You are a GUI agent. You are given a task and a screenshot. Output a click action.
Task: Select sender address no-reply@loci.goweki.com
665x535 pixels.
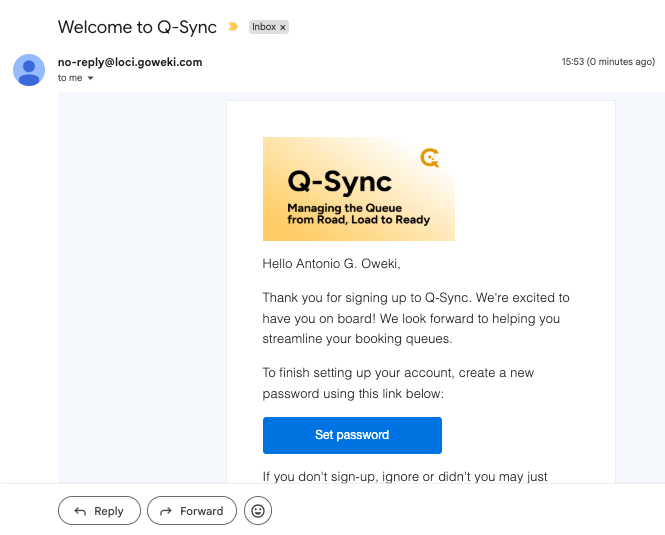pyautogui.click(x=130, y=62)
